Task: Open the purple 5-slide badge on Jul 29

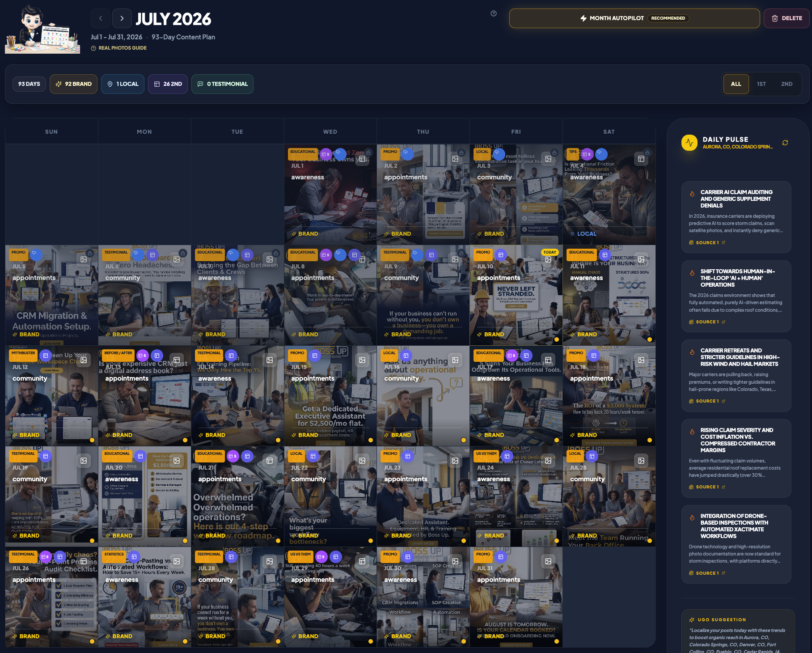Action: (x=321, y=557)
